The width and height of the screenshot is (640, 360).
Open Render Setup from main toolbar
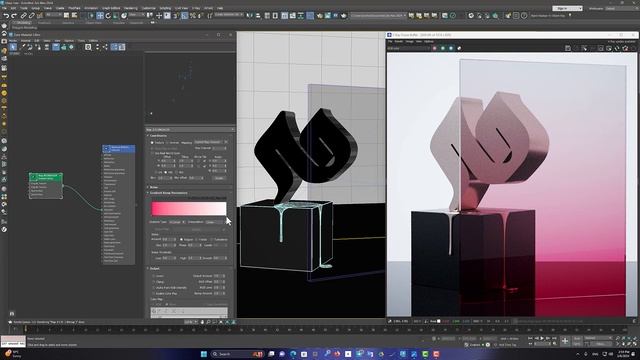[320, 16]
